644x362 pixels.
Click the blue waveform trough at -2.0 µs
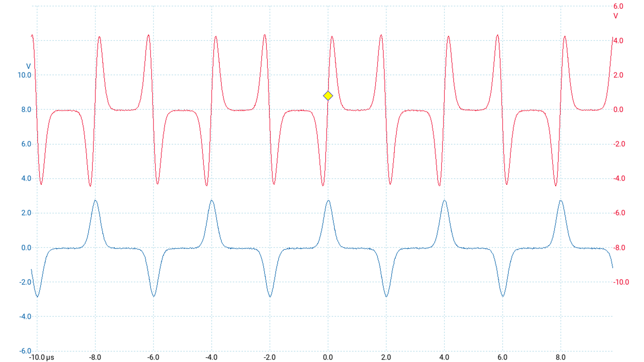point(270,296)
